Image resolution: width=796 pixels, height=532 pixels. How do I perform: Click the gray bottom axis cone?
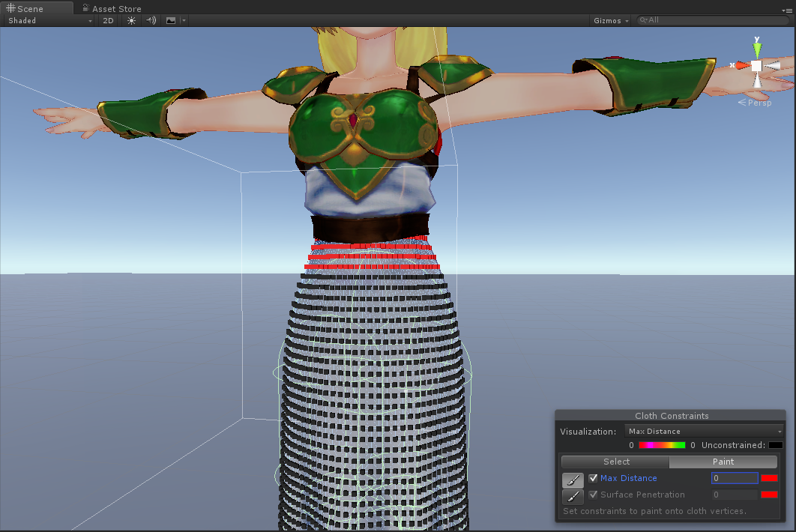pyautogui.click(x=757, y=80)
